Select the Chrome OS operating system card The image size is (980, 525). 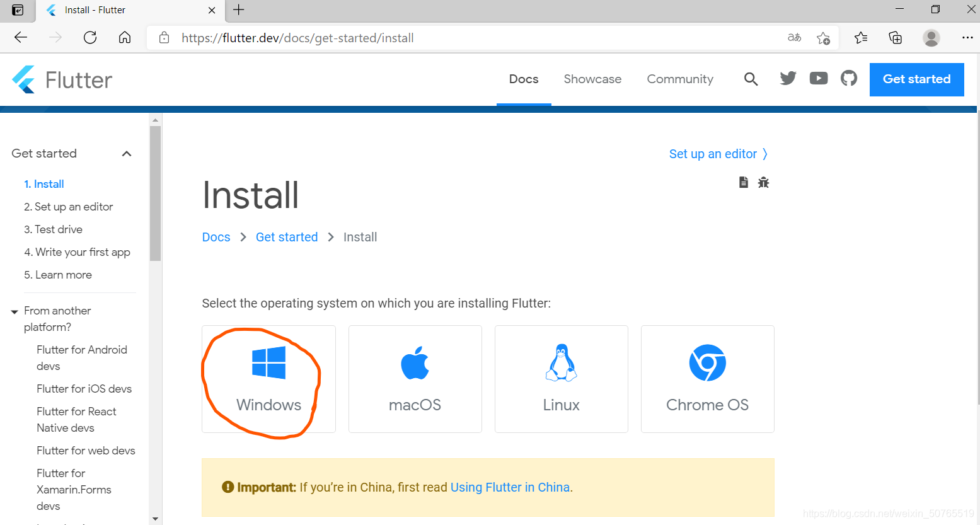click(x=707, y=379)
